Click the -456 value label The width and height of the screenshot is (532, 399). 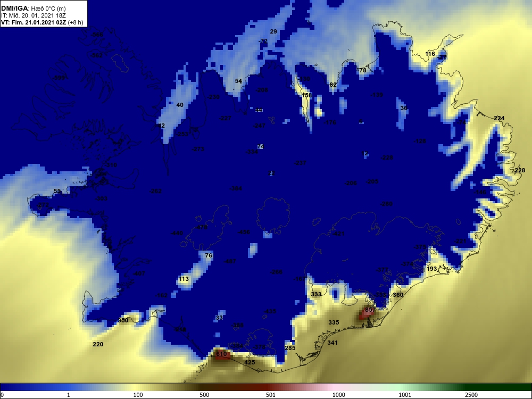(244, 232)
